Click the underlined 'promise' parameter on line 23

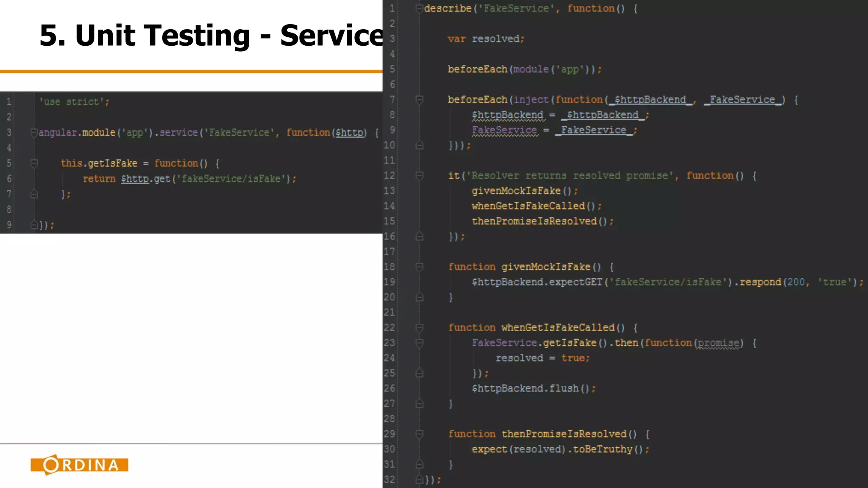[x=718, y=343]
